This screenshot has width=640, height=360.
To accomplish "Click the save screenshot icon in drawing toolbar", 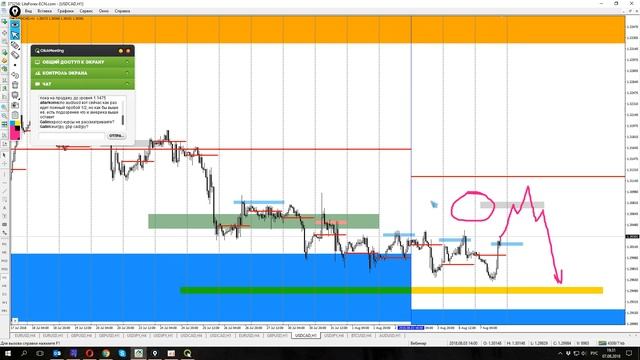I will click(15, 105).
